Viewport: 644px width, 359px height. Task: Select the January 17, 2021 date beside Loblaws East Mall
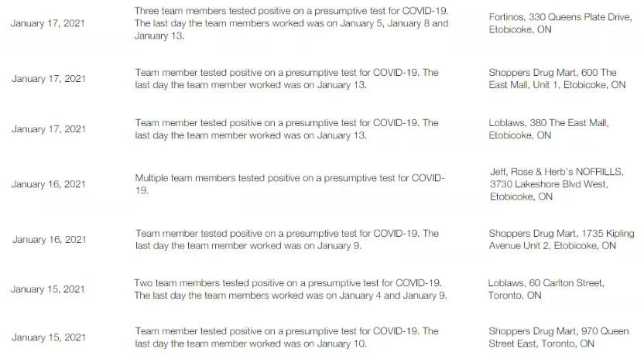coord(48,129)
